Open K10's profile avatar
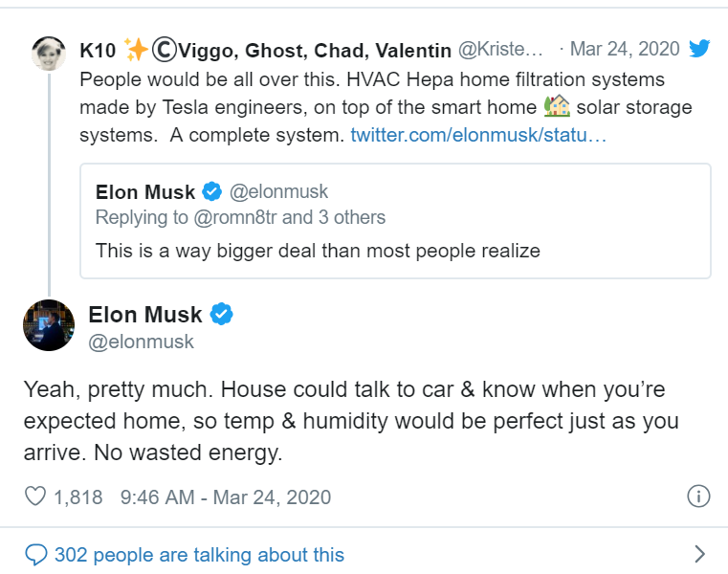The width and height of the screenshot is (728, 574). click(48, 54)
